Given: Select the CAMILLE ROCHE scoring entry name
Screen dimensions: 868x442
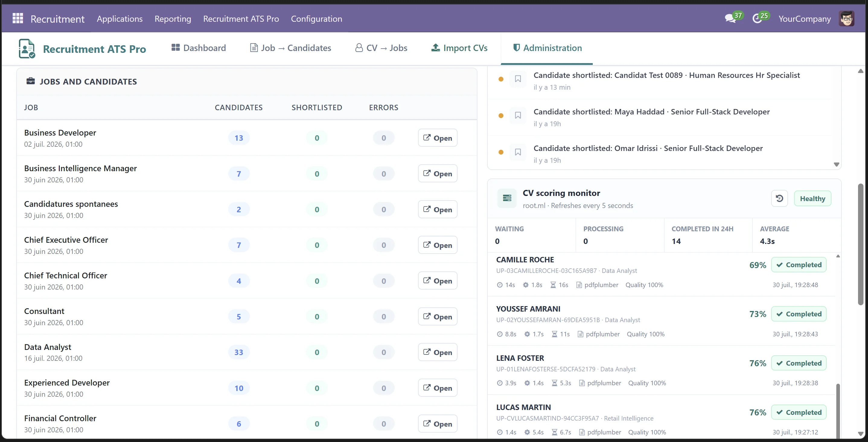Looking at the screenshot, I should (525, 260).
